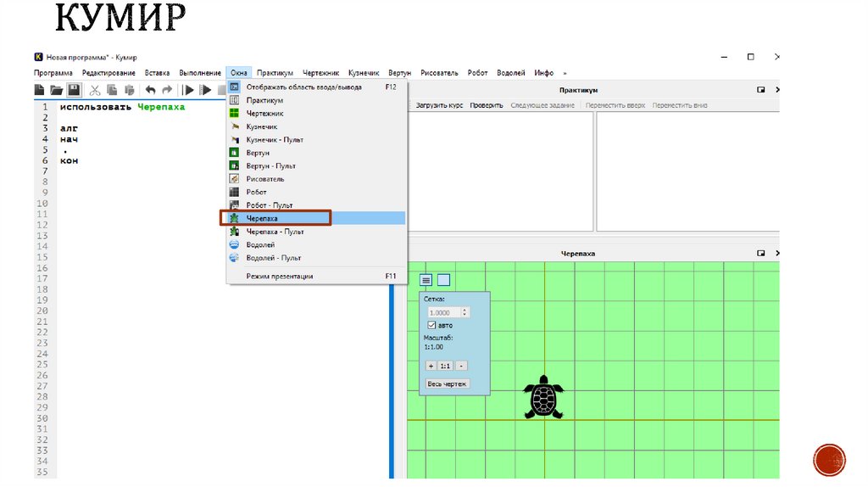Undock the Черепаха panel

[760, 253]
